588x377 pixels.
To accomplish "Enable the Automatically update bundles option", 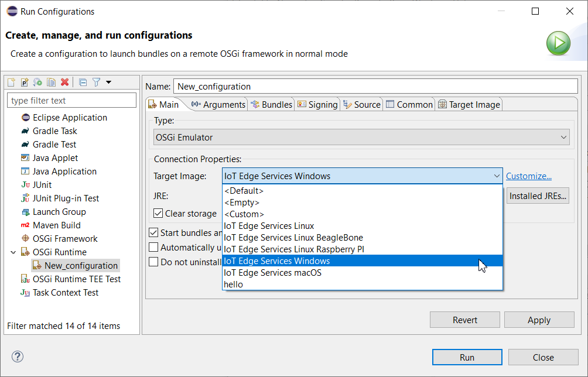I will pyautogui.click(x=153, y=247).
